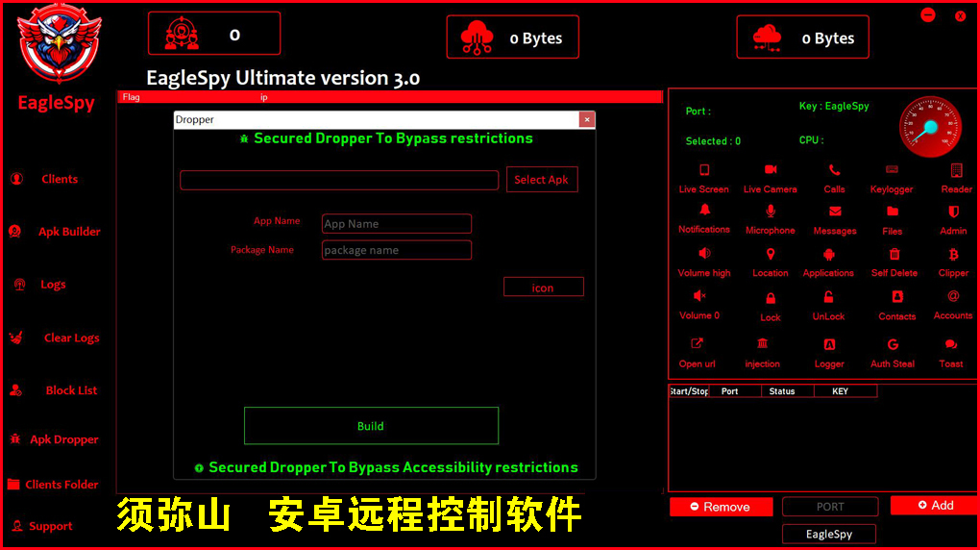Focus the APK file path field
This screenshot has height=550, width=980.
(x=339, y=180)
